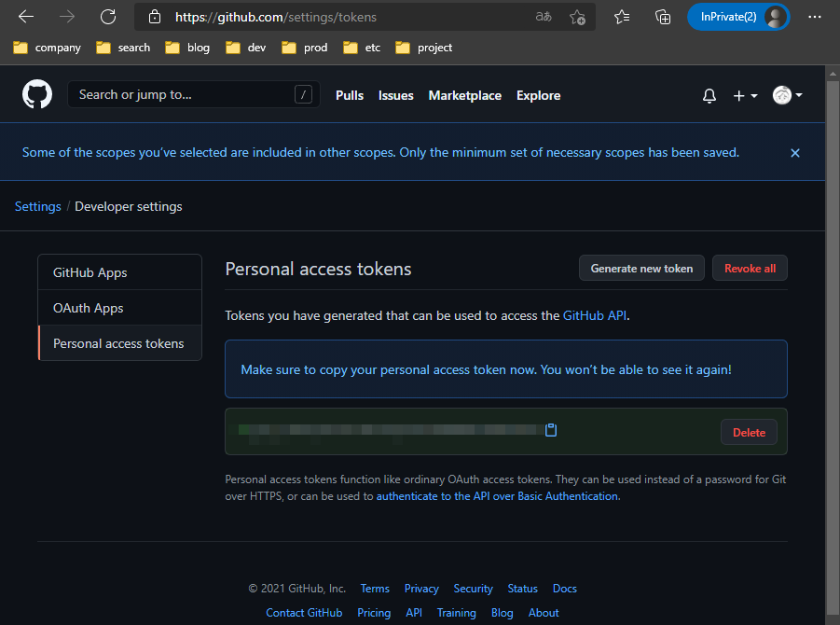840x625 pixels.
Task: Select Personal access tokens in sidebar
Action: 120,343
